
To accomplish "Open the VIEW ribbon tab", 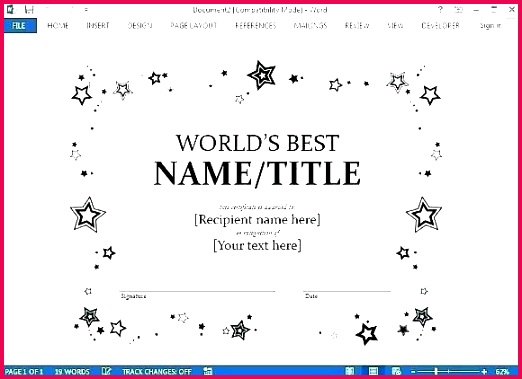I will [395, 26].
